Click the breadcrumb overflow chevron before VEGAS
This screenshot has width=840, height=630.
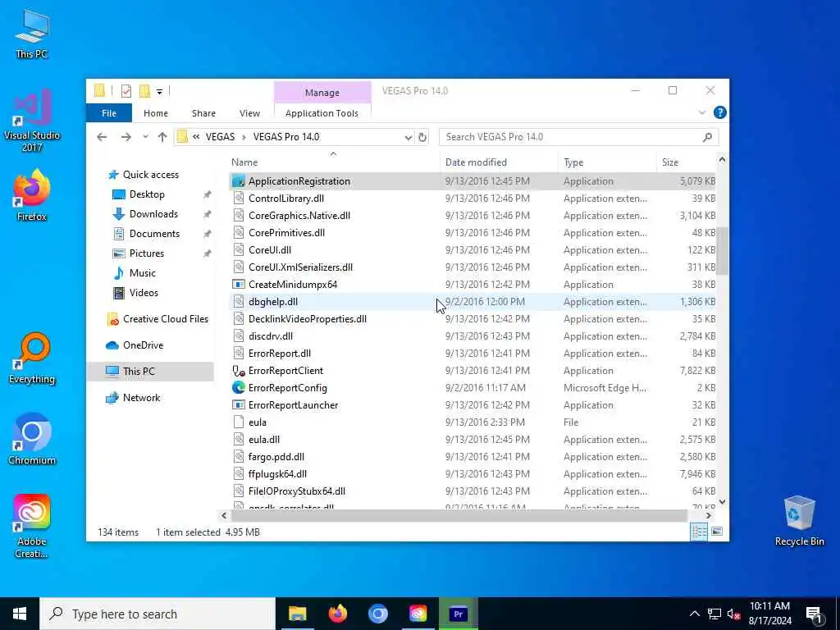tap(196, 137)
